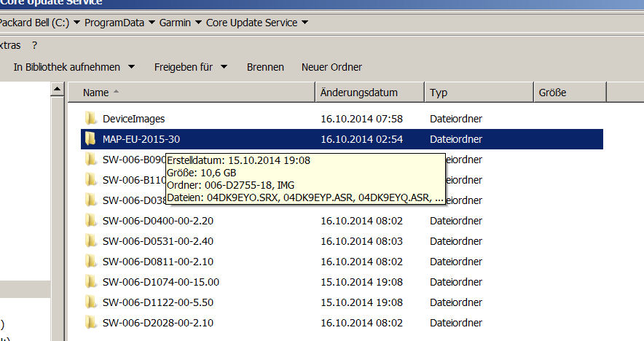Click the SW-006-D2028-00-2.10 folder icon
The width and height of the screenshot is (644, 341).
91,323
